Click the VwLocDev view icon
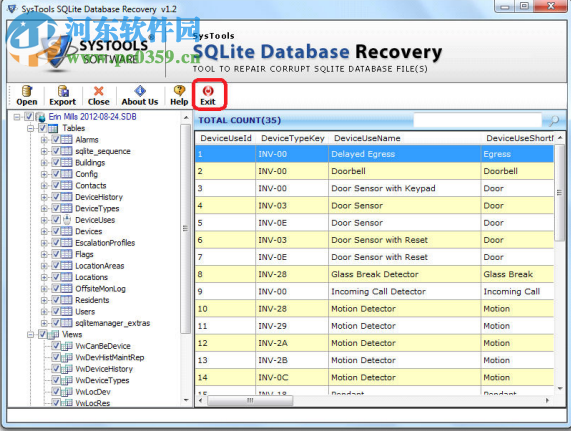 pos(67,392)
